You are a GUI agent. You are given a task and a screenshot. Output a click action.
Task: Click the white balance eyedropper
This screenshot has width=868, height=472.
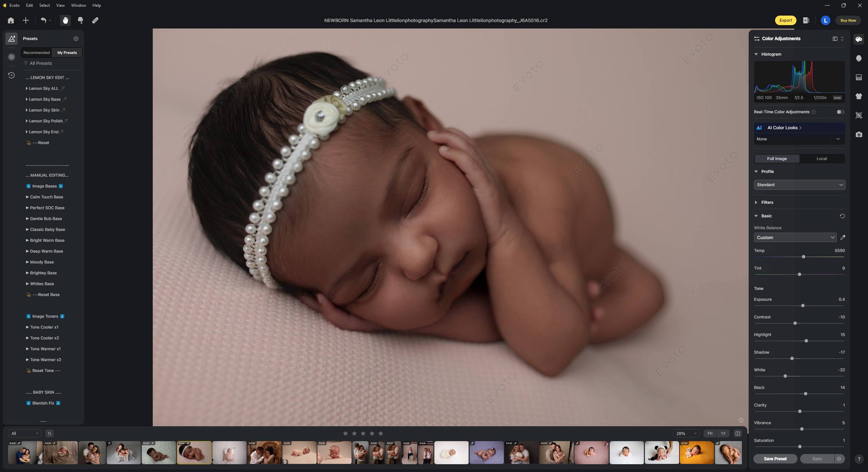point(843,237)
